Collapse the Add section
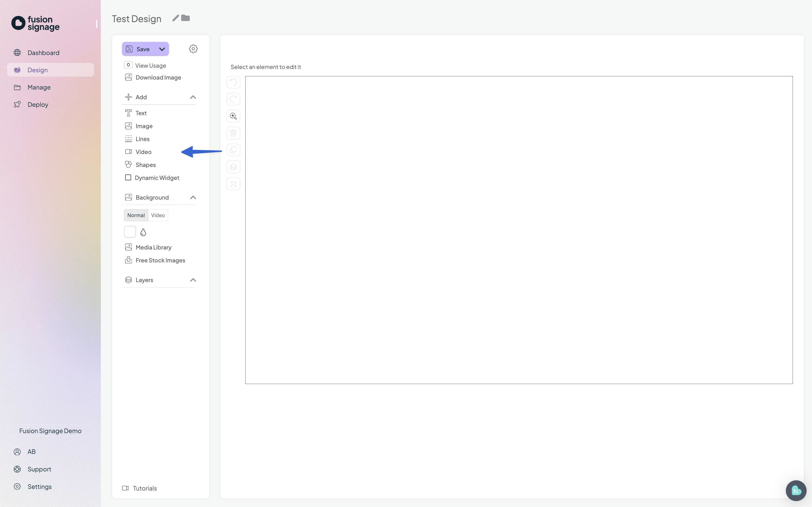Screen dimensions: 812x507 click(193, 97)
